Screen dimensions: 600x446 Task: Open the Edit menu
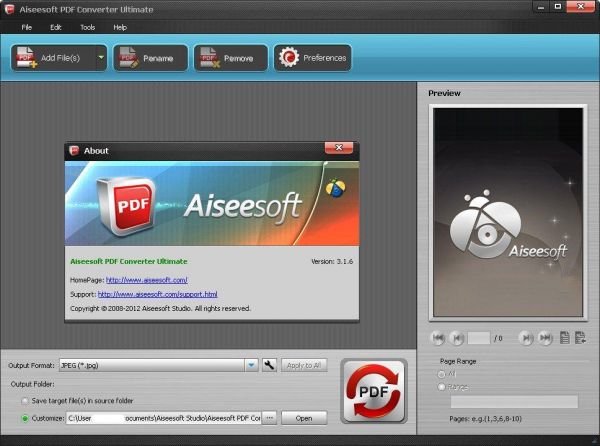click(x=56, y=27)
